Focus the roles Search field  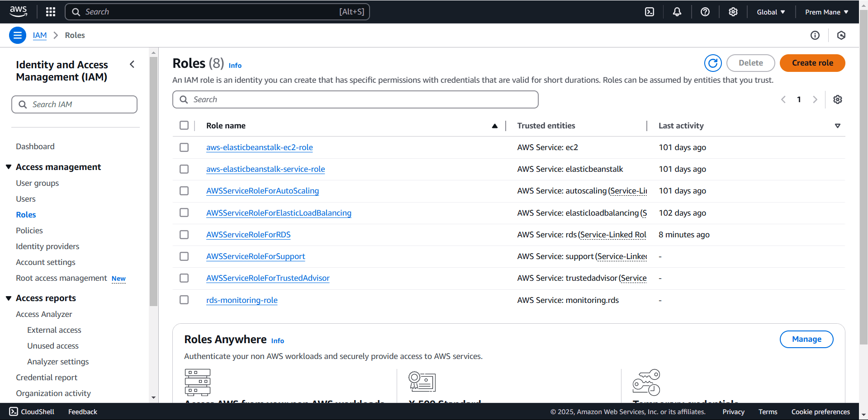coord(356,99)
